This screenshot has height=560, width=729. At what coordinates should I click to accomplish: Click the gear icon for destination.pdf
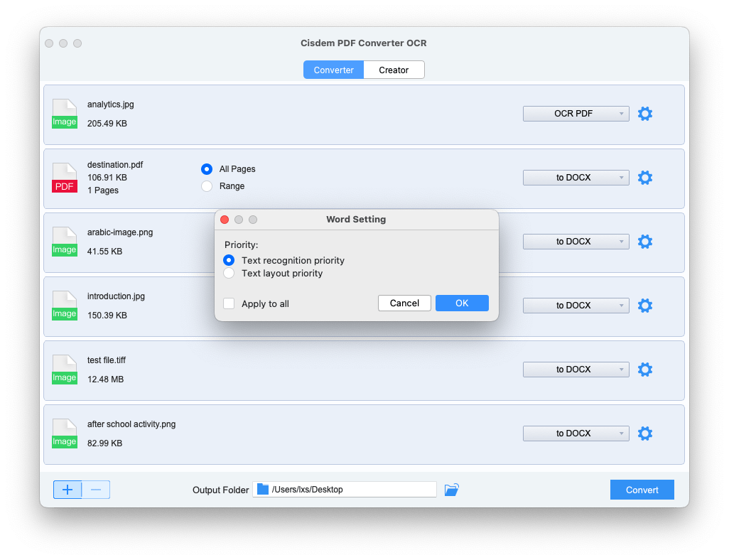[x=644, y=178]
